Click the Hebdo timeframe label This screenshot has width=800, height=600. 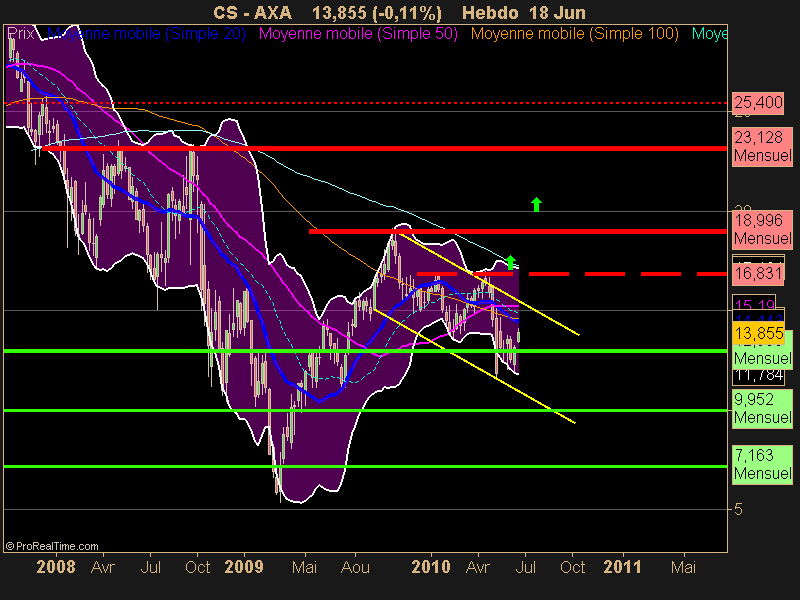point(492,13)
